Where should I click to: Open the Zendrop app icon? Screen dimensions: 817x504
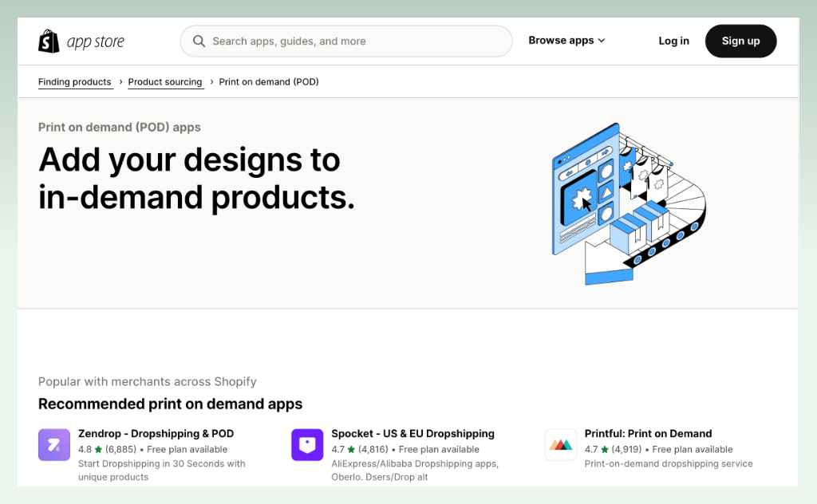tap(54, 445)
